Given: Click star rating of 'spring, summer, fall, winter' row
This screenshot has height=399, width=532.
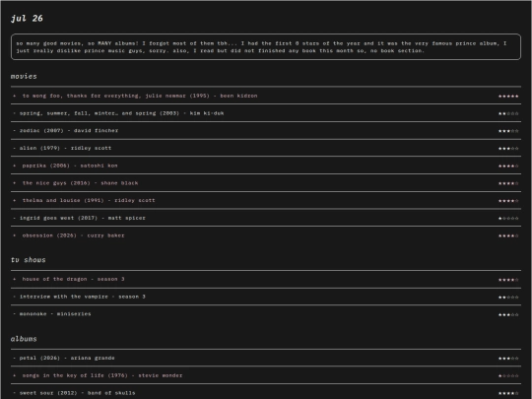Looking at the screenshot, I should (508, 113).
